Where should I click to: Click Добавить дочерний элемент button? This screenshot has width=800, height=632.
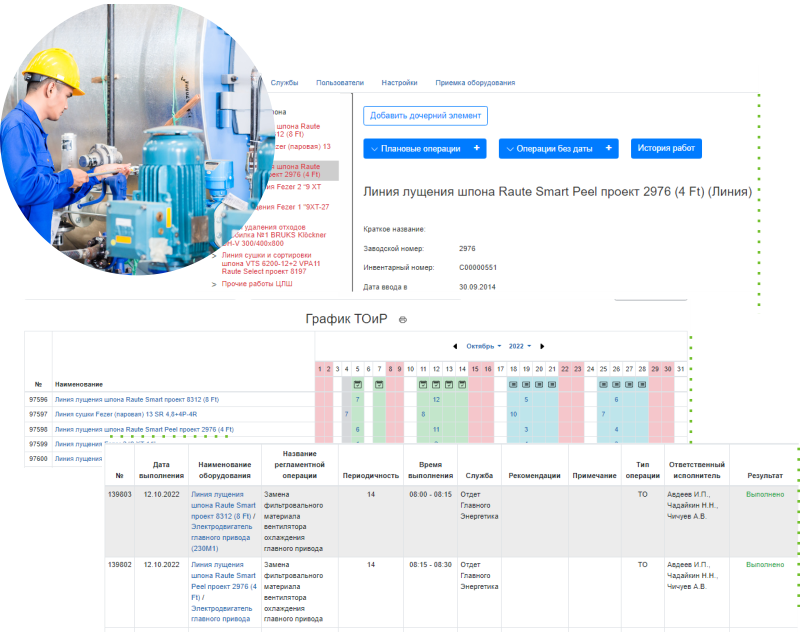(426, 116)
